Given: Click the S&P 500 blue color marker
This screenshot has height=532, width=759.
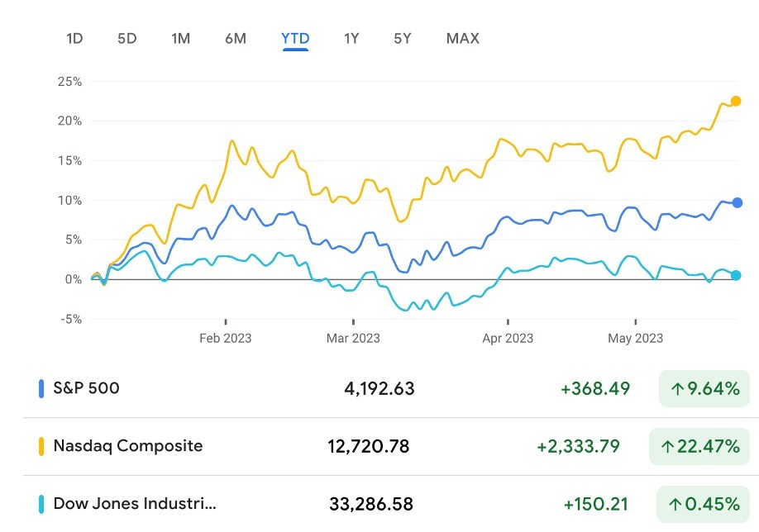Looking at the screenshot, I should pos(41,388).
